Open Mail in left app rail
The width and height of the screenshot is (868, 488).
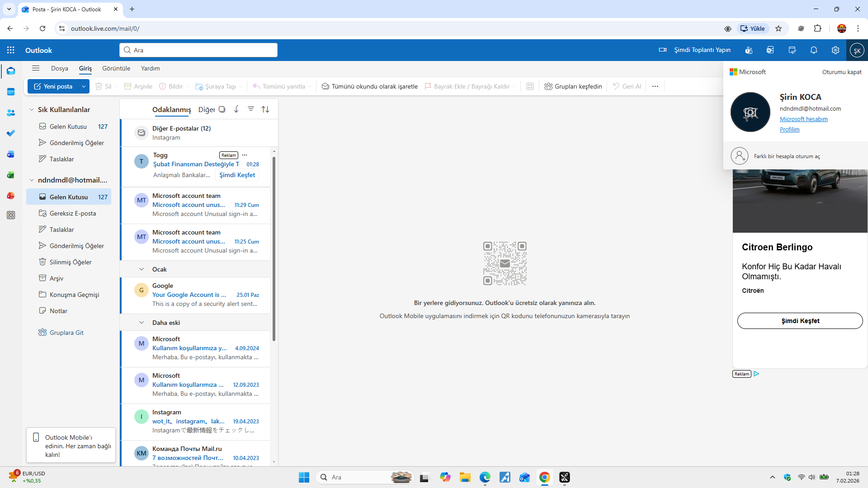point(11,71)
